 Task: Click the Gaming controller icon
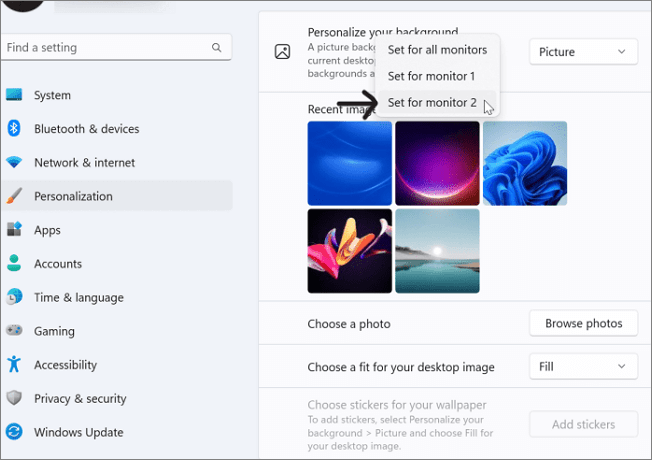pos(14,330)
